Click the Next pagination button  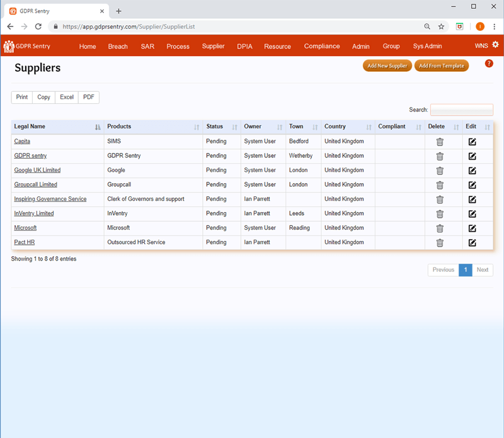coord(483,270)
